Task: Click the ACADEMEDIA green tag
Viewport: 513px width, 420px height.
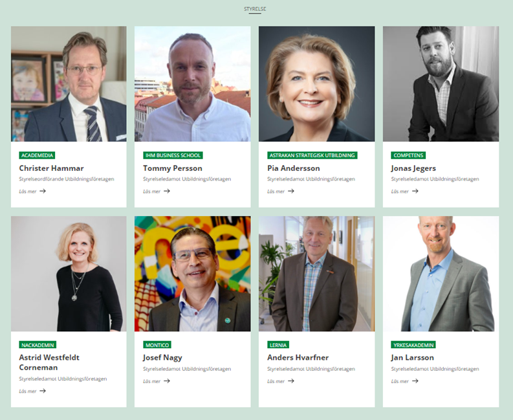Action: pyautogui.click(x=37, y=155)
